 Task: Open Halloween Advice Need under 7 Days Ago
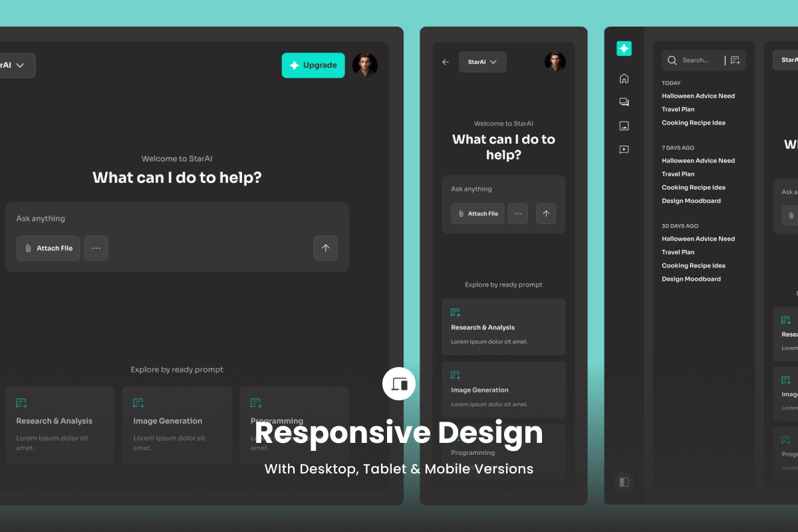point(698,160)
